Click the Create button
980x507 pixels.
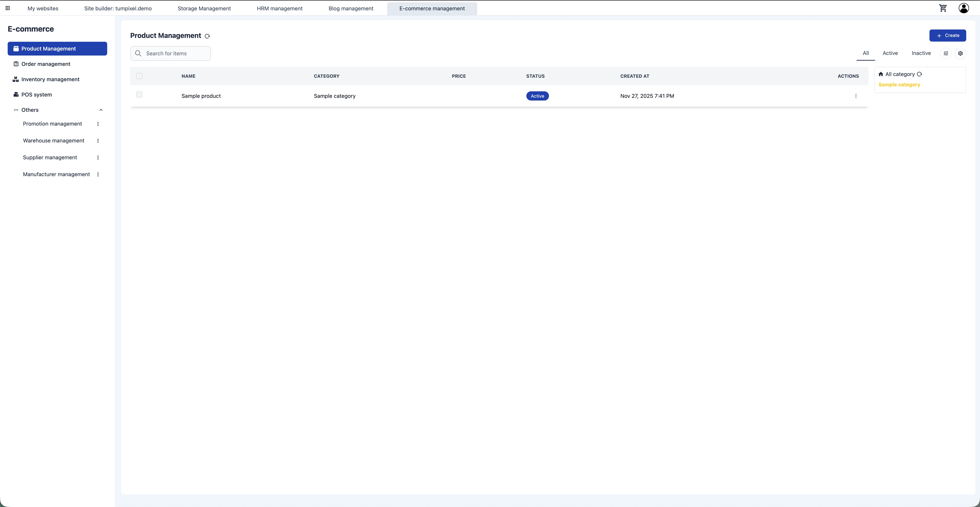(x=948, y=35)
